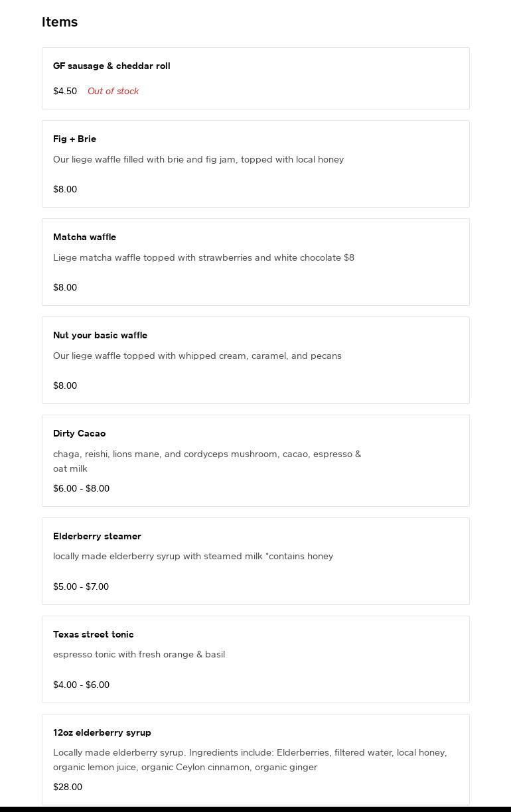Click the $4.50 sausage roll price
The height and width of the screenshot is (812, 511).
65,91
